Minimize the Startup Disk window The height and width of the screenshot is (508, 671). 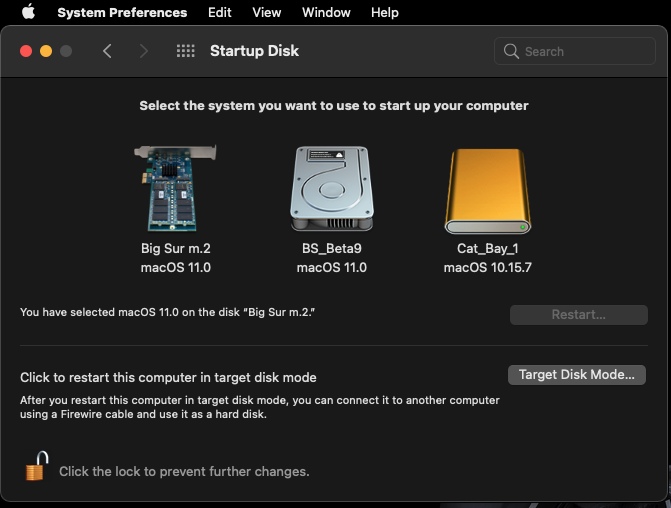point(46,51)
